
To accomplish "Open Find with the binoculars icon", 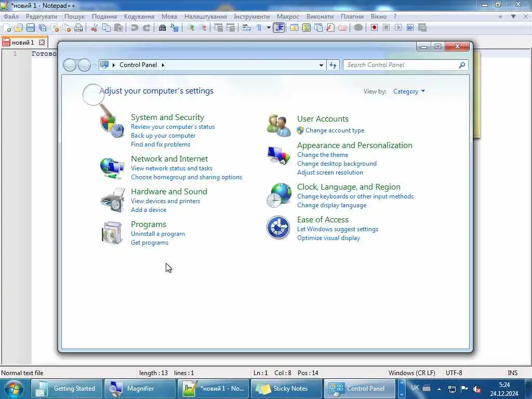I will pos(163,28).
